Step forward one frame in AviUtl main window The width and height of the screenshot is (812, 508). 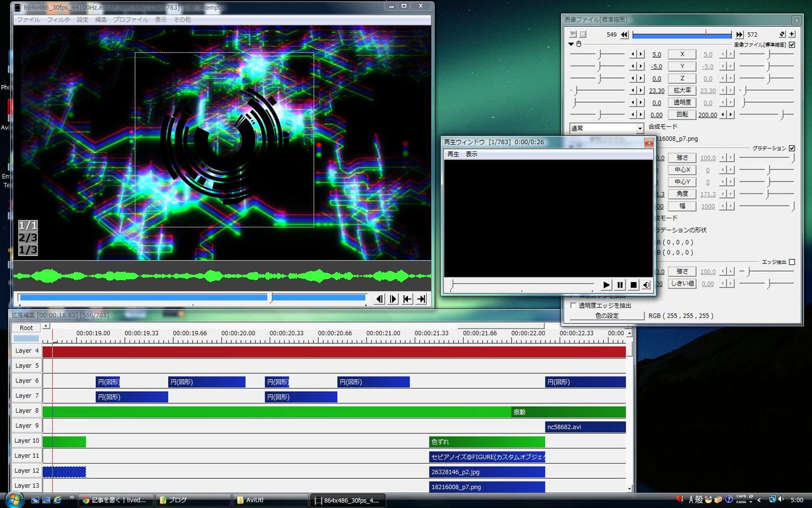(x=393, y=299)
